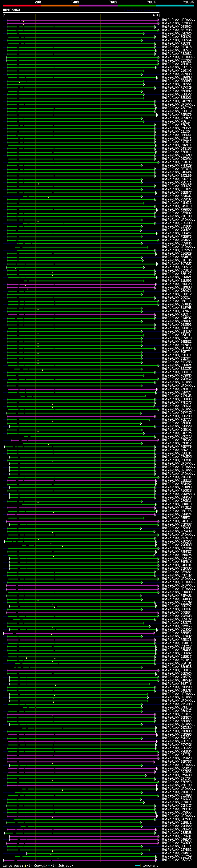Open hit label UniRef100_B8N216
This screenshot has height=868, width=197.
coord(177,450)
